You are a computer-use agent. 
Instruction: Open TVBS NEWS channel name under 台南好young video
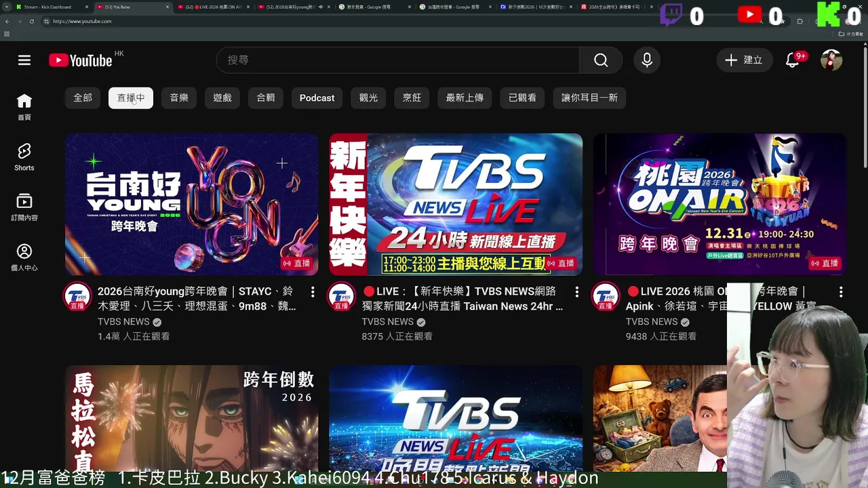click(123, 322)
